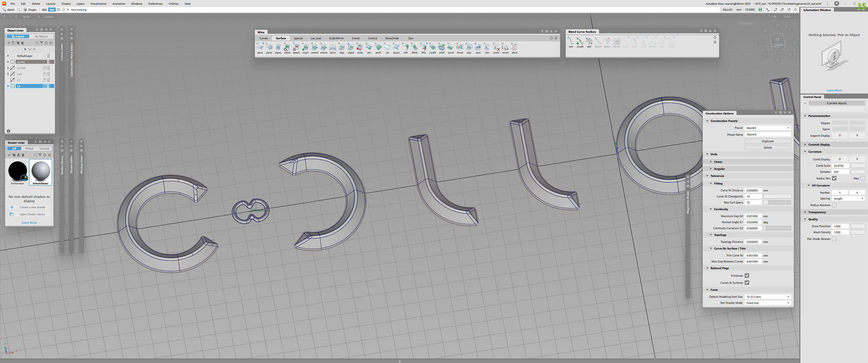The image size is (868, 363).
Task: Open the Text Display Mode dropdown
Action: click(x=768, y=303)
